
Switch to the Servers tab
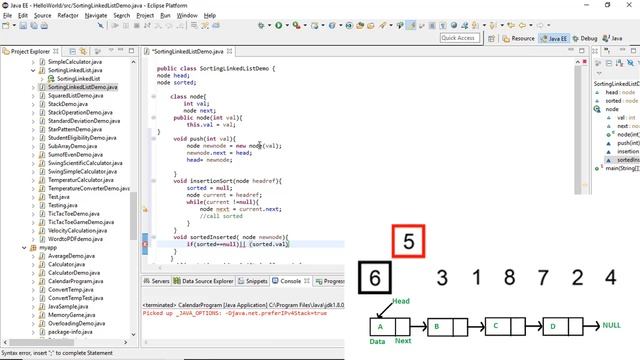coord(157,281)
